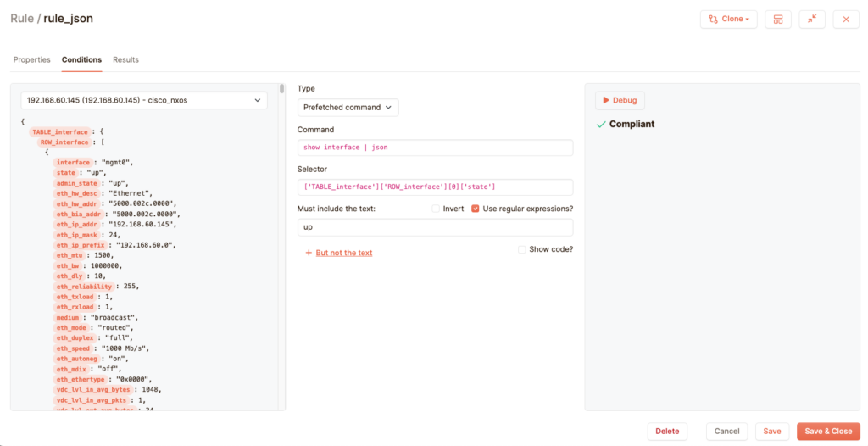Click the layout toggle icon next to Clone
This screenshot has width=868, height=446.
click(778, 19)
